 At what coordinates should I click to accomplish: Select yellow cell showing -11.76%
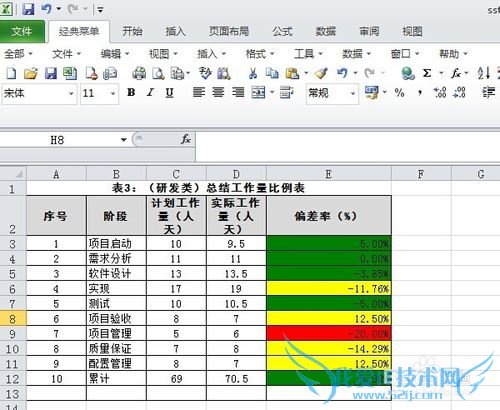click(329, 289)
